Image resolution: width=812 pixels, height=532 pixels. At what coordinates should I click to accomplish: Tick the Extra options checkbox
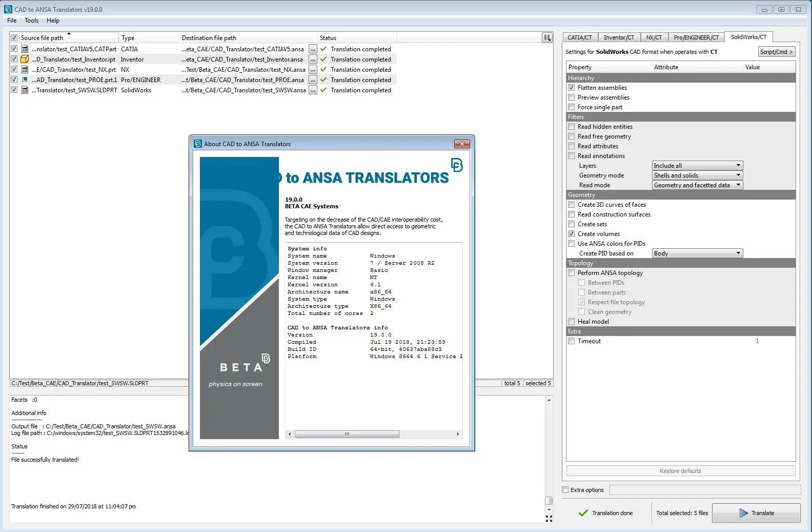point(565,490)
